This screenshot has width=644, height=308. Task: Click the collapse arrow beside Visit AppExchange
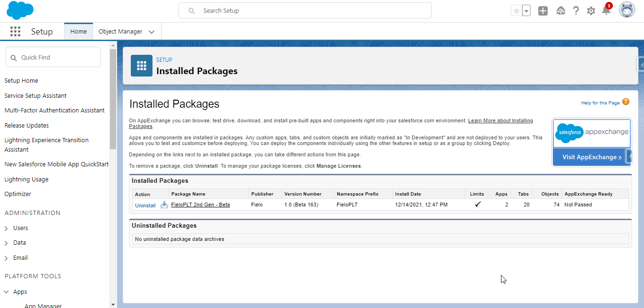629,156
